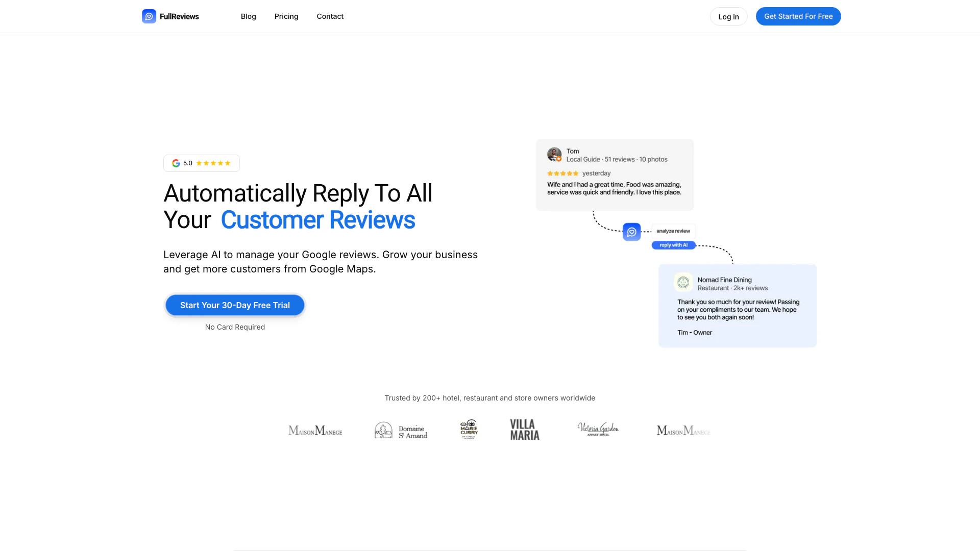
Task: Click the Domaine St Amand logo
Action: [401, 431]
